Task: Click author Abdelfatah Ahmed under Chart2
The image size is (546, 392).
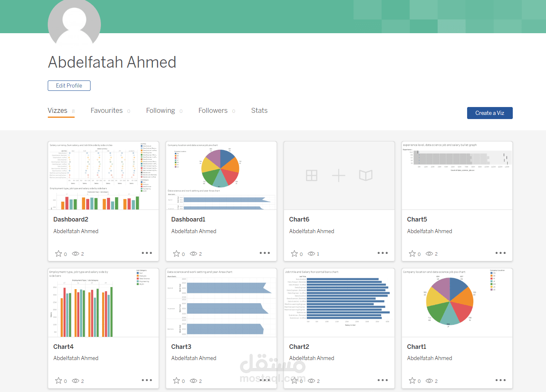Action: [311, 358]
